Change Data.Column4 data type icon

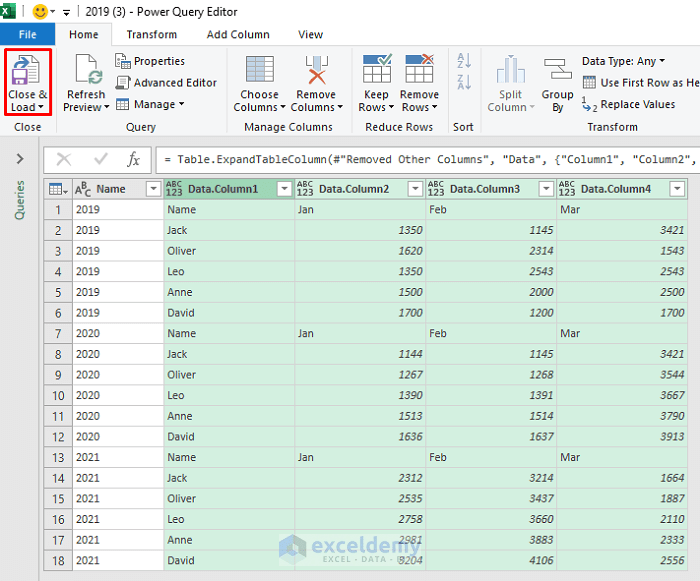567,189
